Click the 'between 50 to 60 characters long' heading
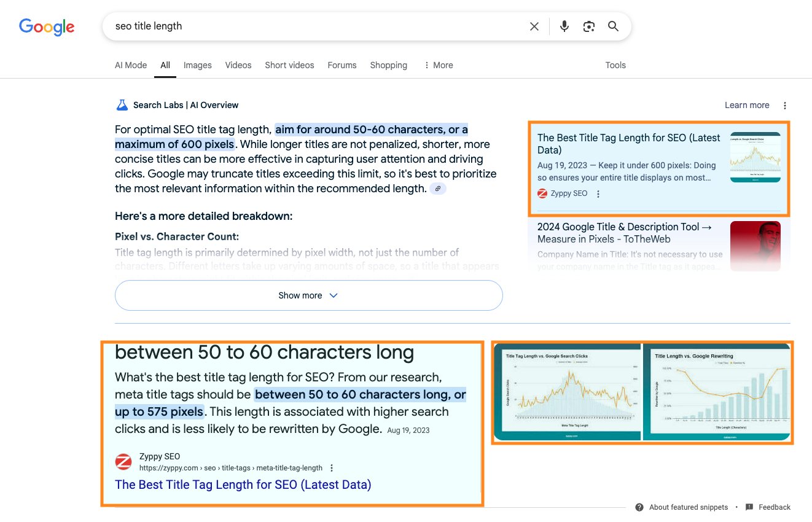Viewport: 812px width, 522px height. coord(264,352)
